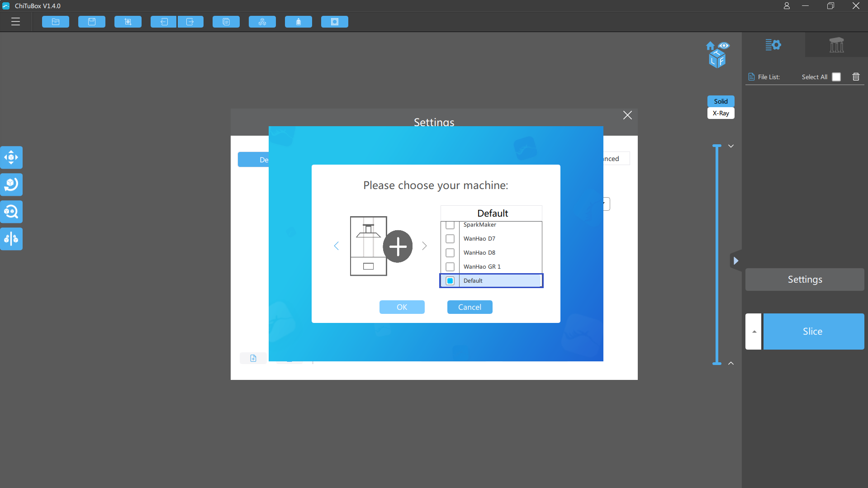This screenshot has height=488, width=868.
Task: Select the Rotate tool in left sidebar
Action: 11,185
